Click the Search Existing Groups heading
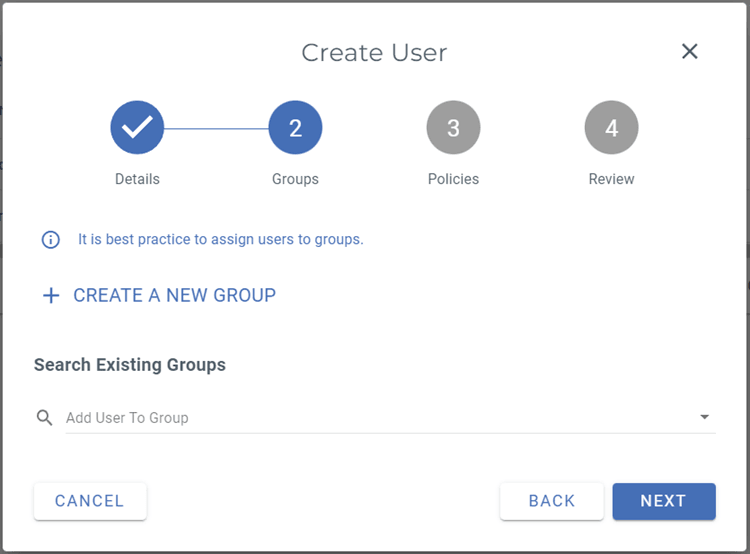Image resolution: width=750 pixels, height=554 pixels. pos(130,365)
